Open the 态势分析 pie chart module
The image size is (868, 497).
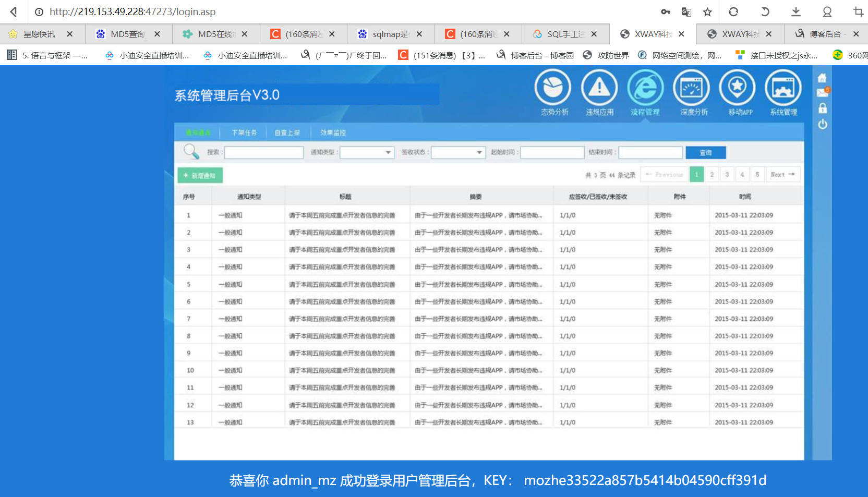pos(553,88)
